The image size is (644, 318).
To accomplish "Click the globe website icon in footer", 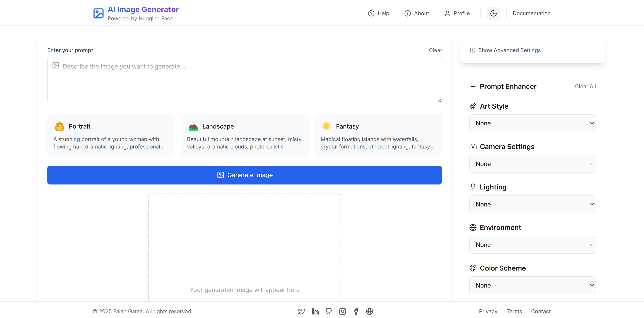I will (x=370, y=311).
